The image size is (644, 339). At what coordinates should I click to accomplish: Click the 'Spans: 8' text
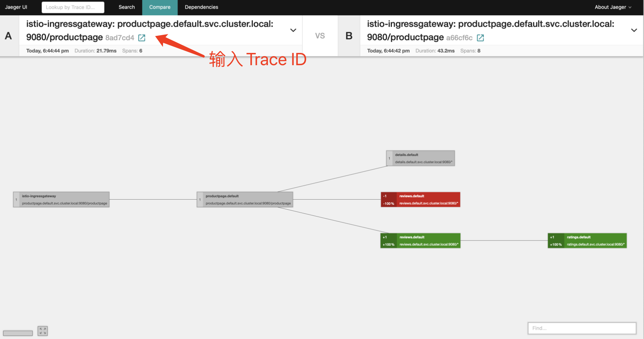(x=470, y=51)
